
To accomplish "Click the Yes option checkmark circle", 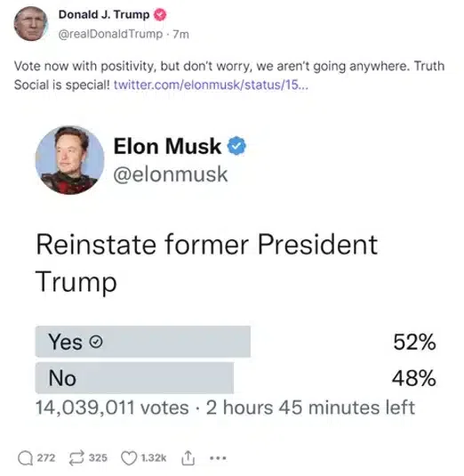I will [x=96, y=342].
